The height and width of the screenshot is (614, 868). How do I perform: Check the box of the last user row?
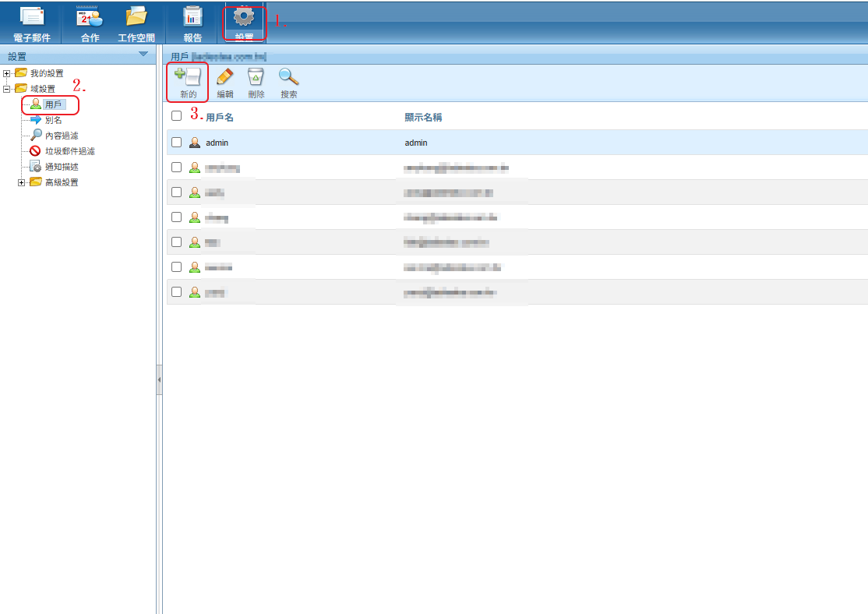(x=176, y=292)
